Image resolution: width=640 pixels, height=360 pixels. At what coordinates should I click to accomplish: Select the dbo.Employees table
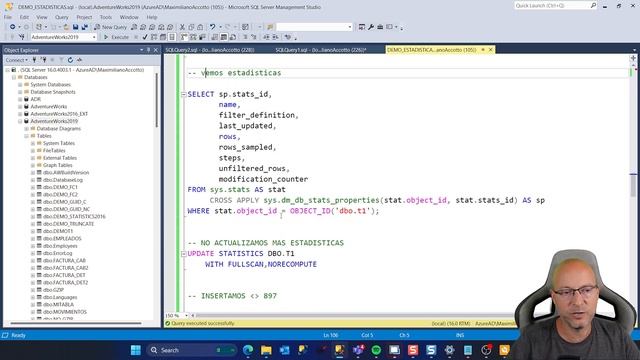(60, 246)
